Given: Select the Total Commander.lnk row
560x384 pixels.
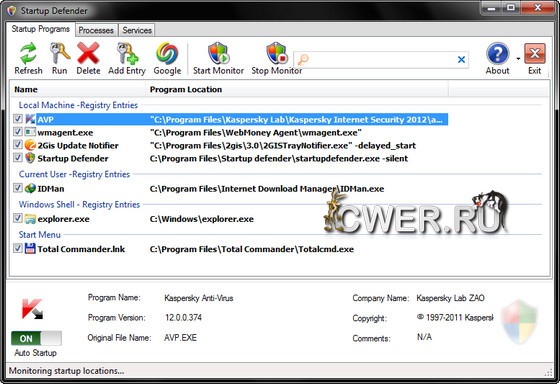Looking at the screenshot, I should [x=81, y=249].
